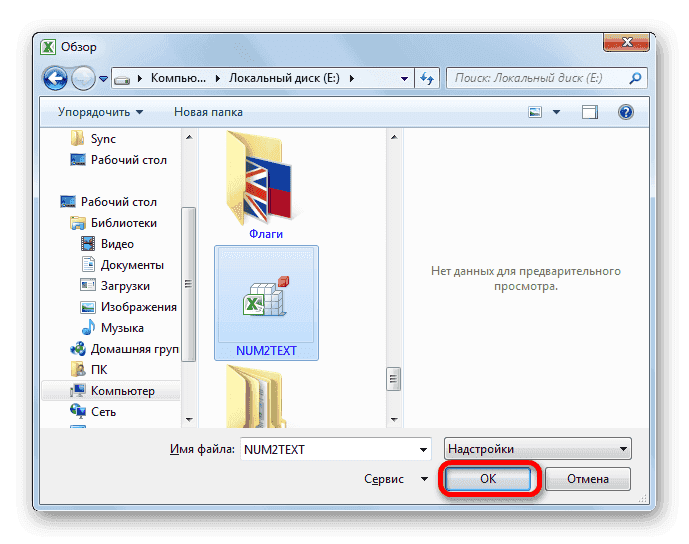This screenshot has width=689, height=544.
Task: Open Упорядочить menu
Action: click(x=100, y=112)
